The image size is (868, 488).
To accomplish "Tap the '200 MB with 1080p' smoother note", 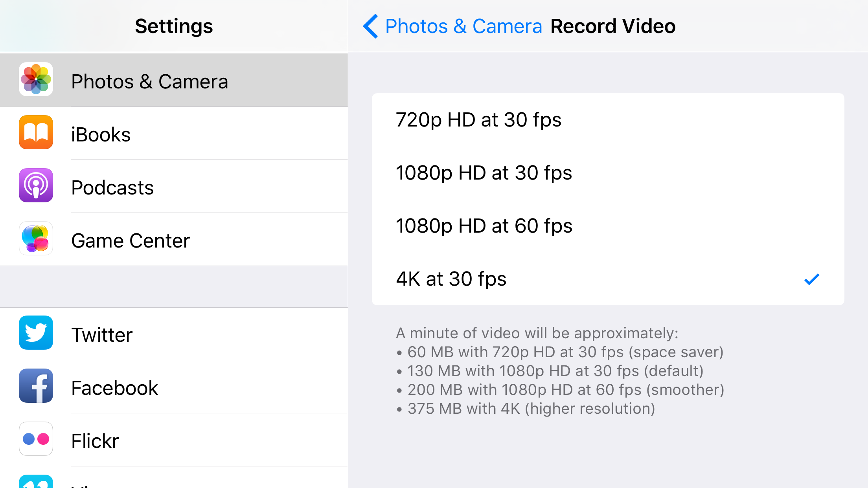I will [x=560, y=390].
